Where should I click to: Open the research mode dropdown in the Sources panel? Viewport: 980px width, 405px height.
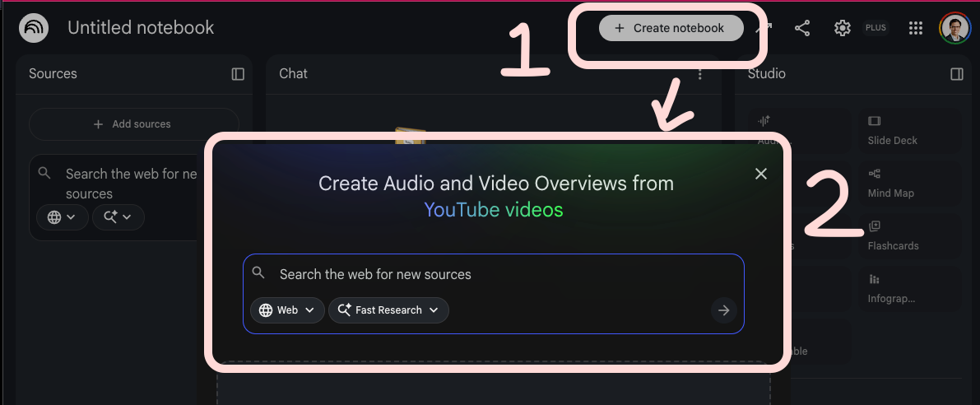click(118, 216)
